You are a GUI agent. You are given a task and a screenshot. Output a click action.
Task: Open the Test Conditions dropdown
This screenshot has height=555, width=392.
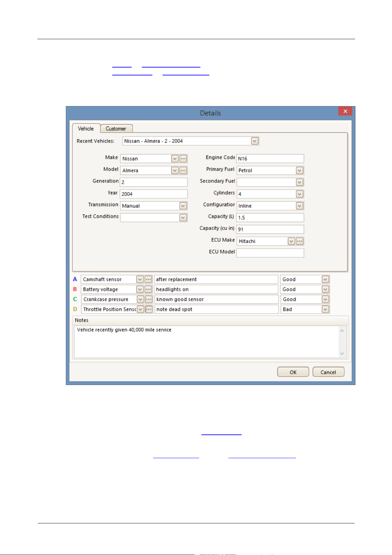tap(183, 218)
